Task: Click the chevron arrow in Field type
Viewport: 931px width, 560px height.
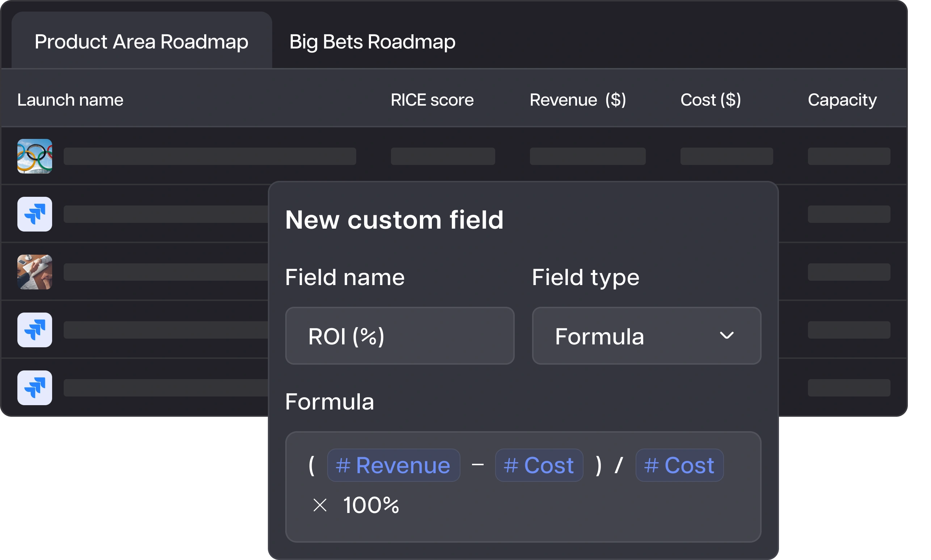Action: point(726,335)
